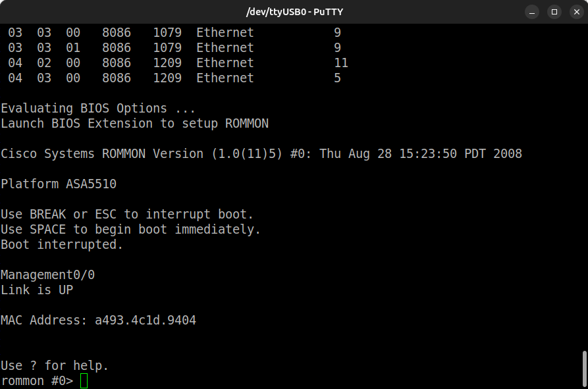
Task: Click the "Evaluating BIOS Options ..." line
Action: tap(98, 109)
